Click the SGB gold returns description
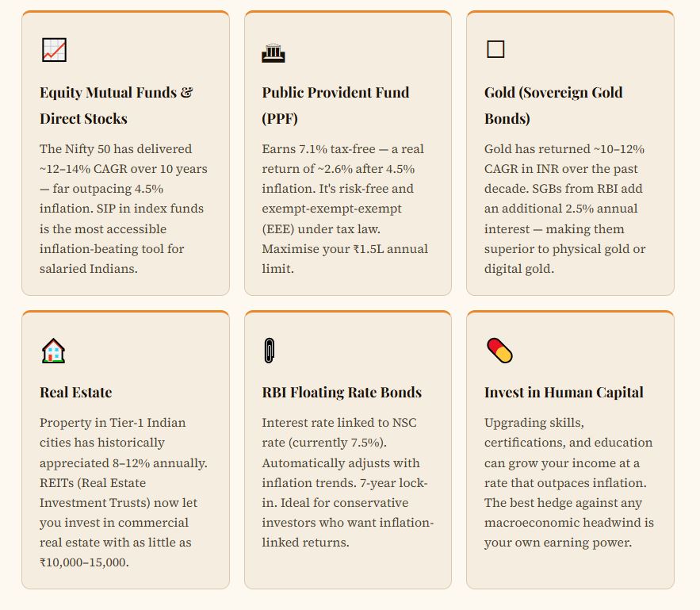Image resolution: width=700 pixels, height=610 pixels. [565, 209]
